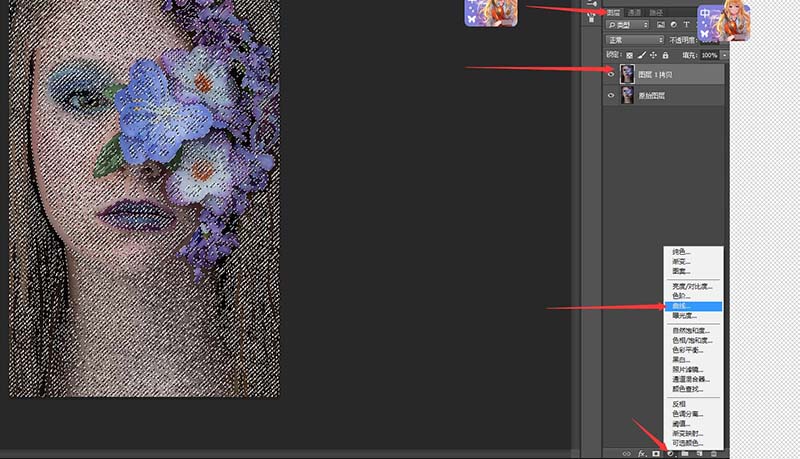Click the add layer mask icon
Screen dimensions: 800x459
[x=655, y=453]
